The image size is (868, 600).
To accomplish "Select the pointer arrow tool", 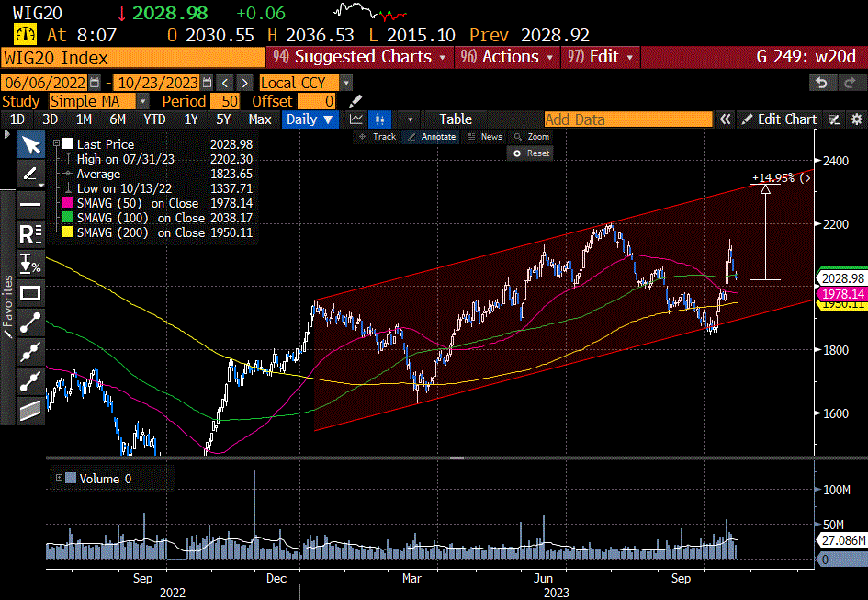I will click(30, 145).
